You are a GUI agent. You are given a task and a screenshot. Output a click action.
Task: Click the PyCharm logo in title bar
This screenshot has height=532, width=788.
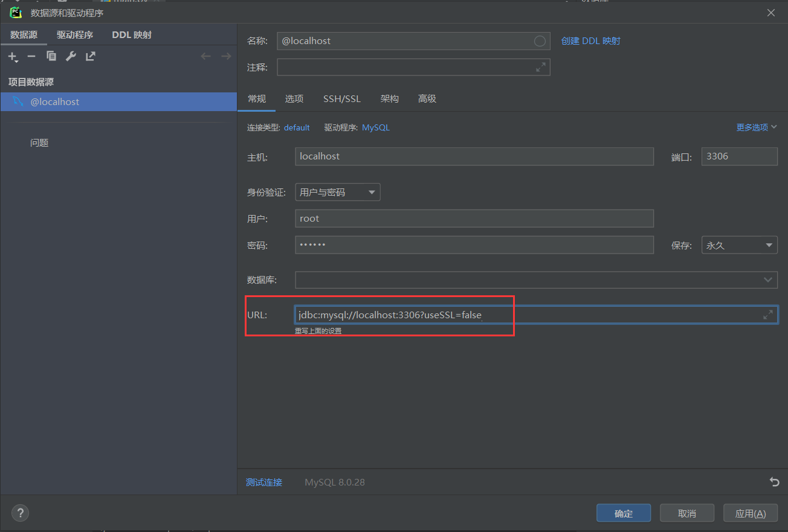coord(16,13)
